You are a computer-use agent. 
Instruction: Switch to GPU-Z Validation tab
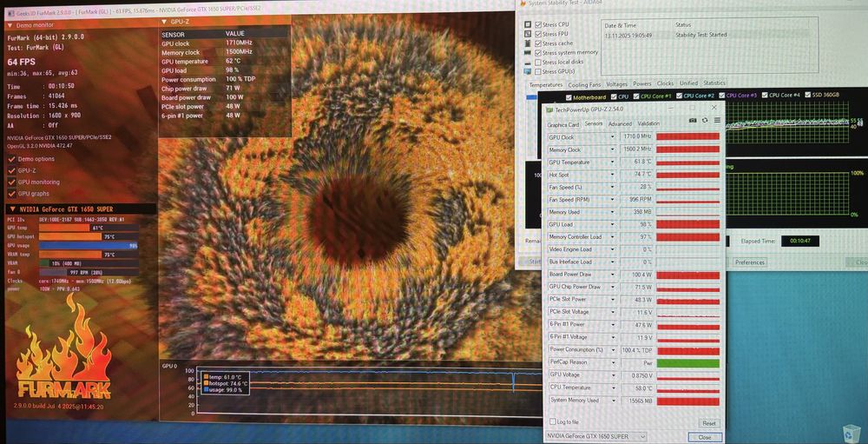coord(648,123)
